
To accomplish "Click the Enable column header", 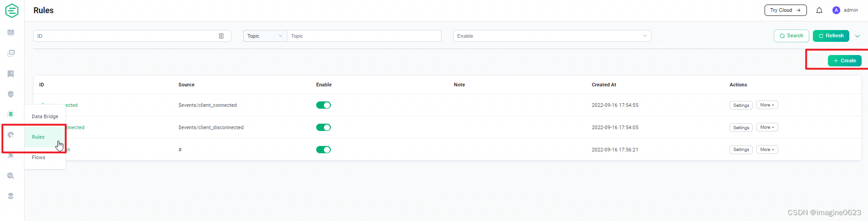I will 324,85.
